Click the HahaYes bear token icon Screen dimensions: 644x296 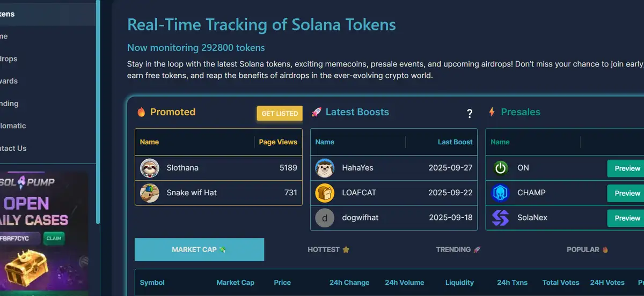(325, 168)
